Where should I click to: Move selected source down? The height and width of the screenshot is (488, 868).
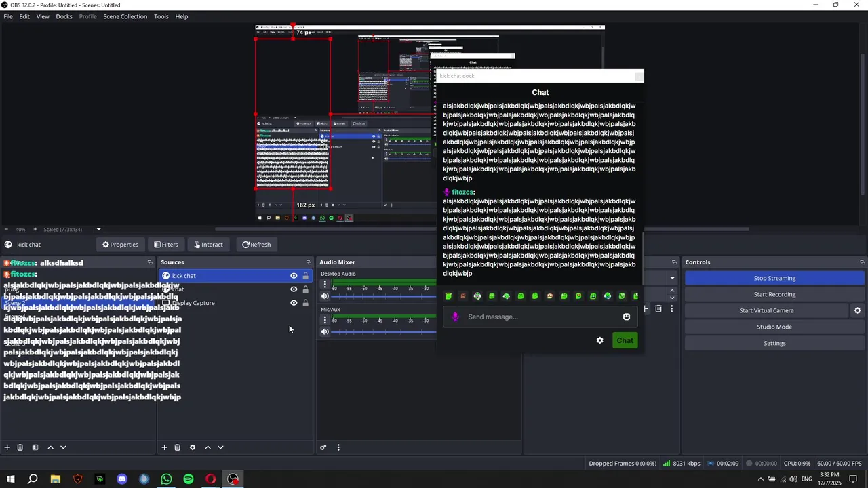click(220, 447)
